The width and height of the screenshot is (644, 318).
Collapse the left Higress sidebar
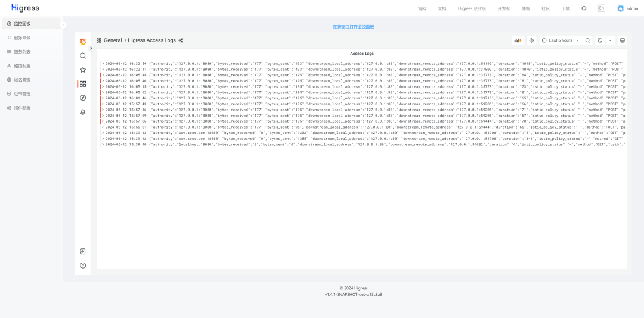point(63,25)
